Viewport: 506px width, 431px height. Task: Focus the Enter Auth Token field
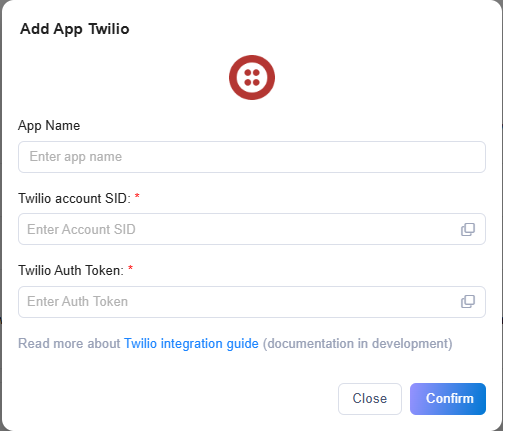(252, 302)
